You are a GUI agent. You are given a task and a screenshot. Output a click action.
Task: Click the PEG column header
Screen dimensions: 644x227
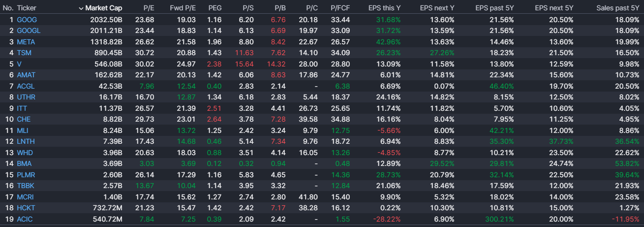click(x=215, y=8)
